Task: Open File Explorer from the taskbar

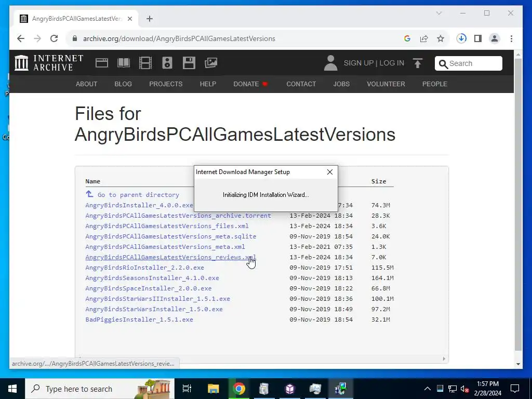Action: tap(214, 389)
